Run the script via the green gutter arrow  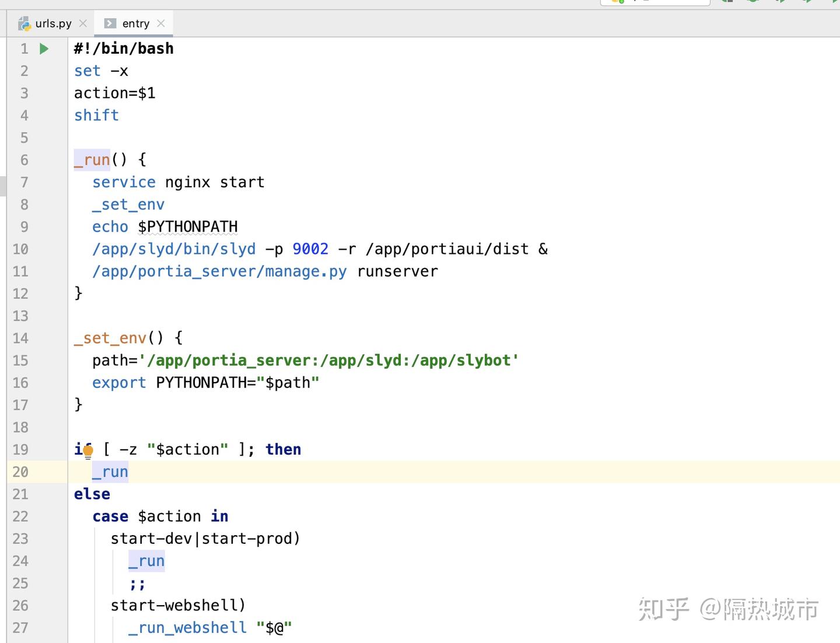[44, 48]
